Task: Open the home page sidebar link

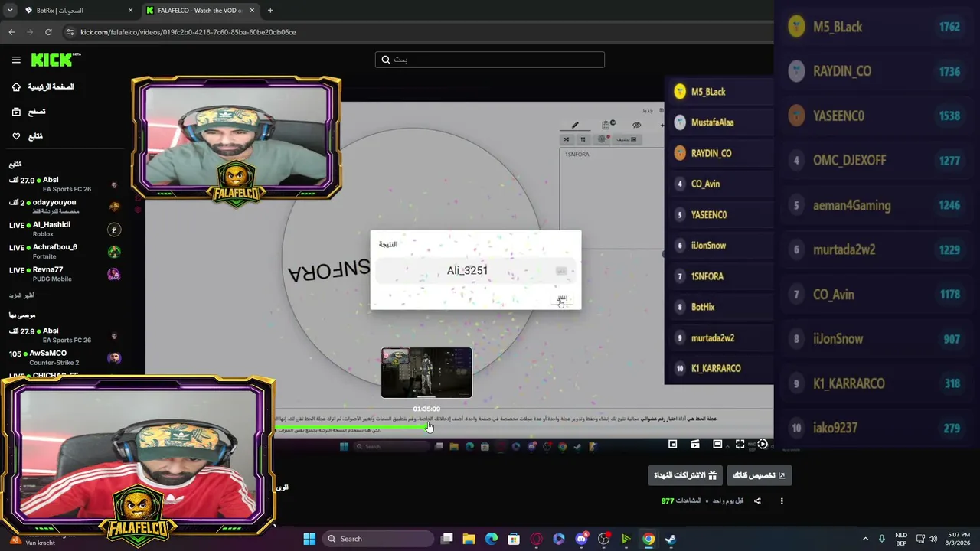Action: click(51, 87)
